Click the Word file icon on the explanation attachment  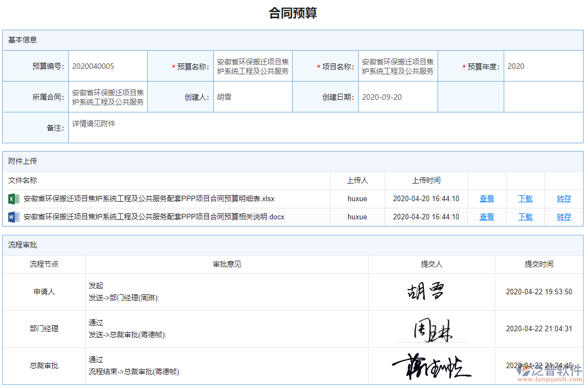click(x=14, y=217)
